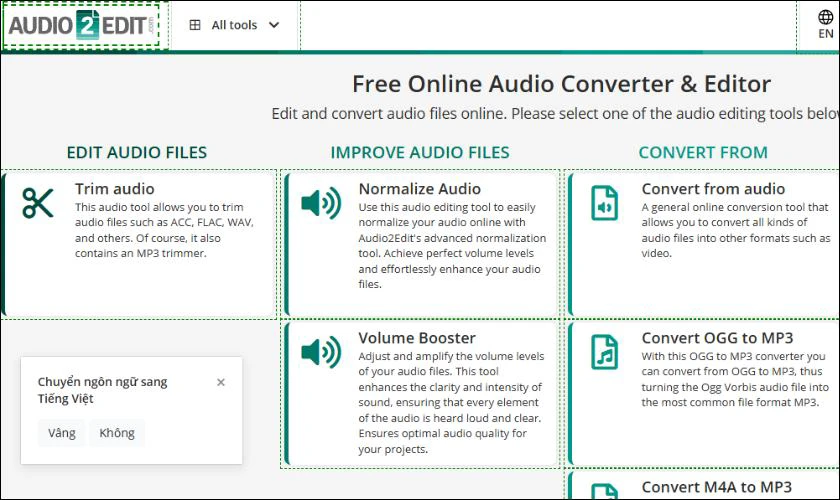This screenshot has width=840, height=500.
Task: Click the Free Online Audio Converter & Editor heading
Action: point(561,84)
